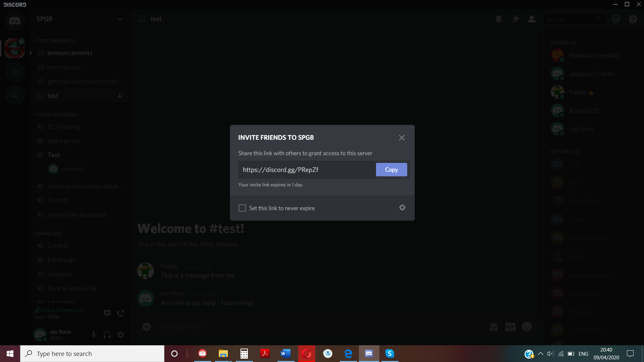Join the Fircroft voice channel

click(x=79, y=200)
